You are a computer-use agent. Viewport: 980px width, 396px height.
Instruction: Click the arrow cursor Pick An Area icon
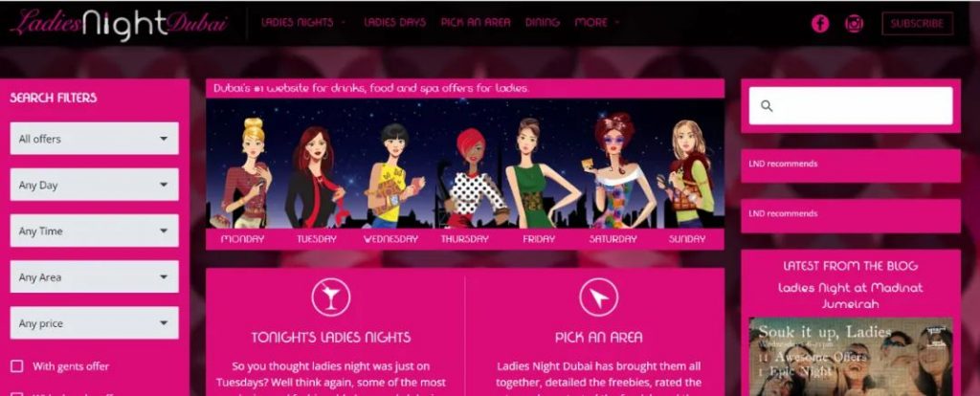coord(599,297)
